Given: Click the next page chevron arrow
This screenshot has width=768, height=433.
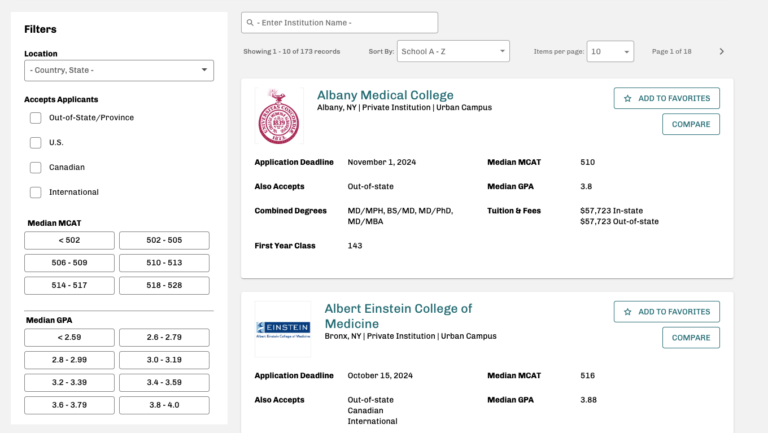Looking at the screenshot, I should coord(721,51).
